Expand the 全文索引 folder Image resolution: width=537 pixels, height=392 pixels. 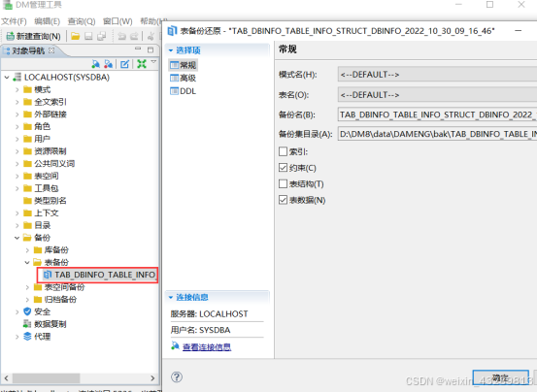(x=17, y=102)
